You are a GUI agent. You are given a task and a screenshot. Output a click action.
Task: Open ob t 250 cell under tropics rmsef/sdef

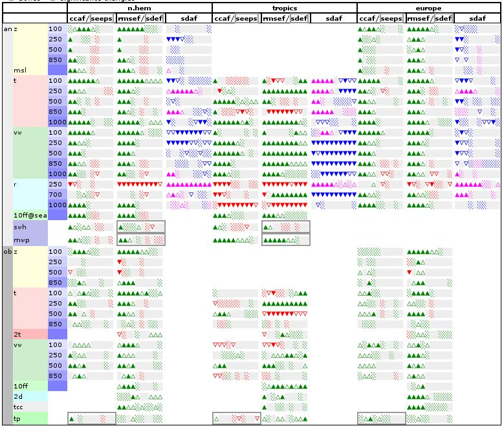pos(285,304)
